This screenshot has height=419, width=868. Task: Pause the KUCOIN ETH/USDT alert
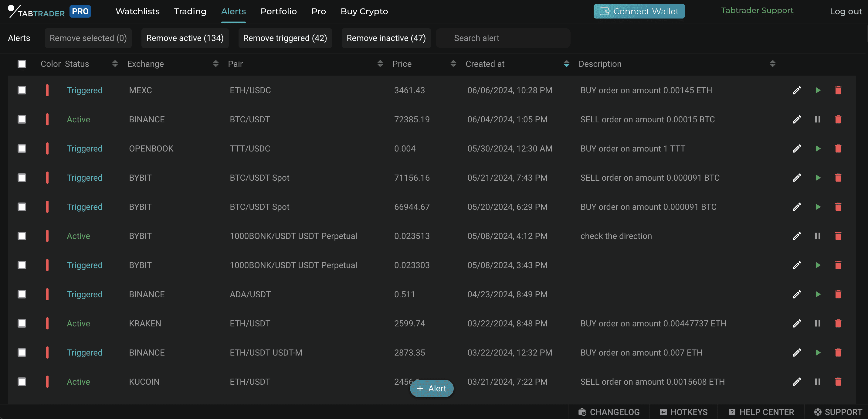click(x=817, y=382)
